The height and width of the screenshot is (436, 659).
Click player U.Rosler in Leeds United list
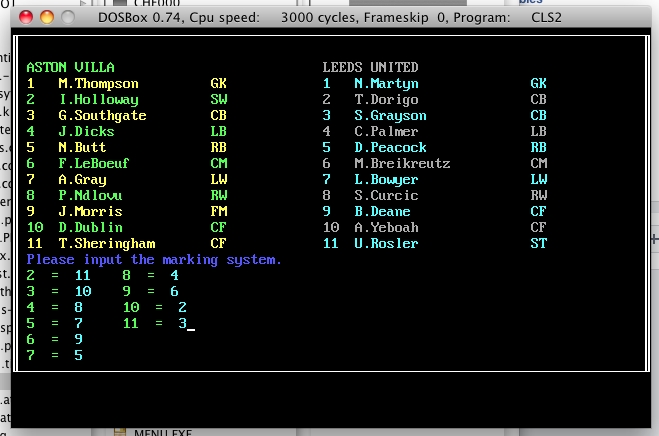[x=386, y=243]
